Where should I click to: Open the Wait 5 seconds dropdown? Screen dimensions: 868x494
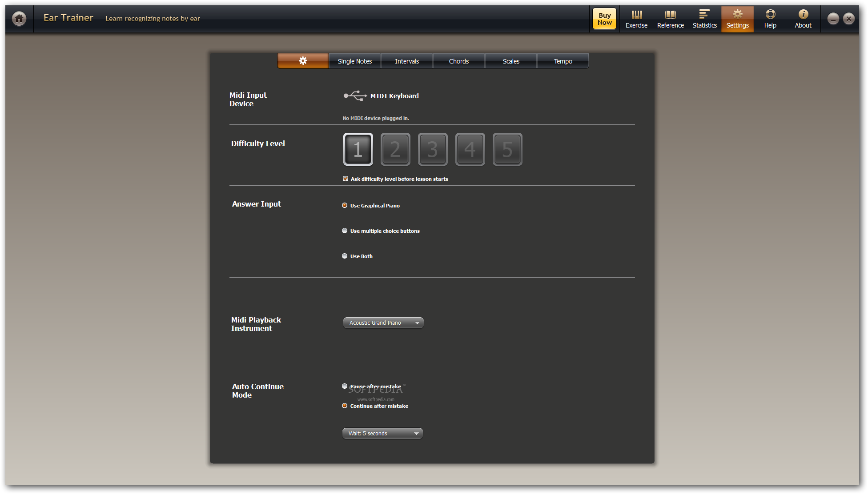pyautogui.click(x=382, y=434)
